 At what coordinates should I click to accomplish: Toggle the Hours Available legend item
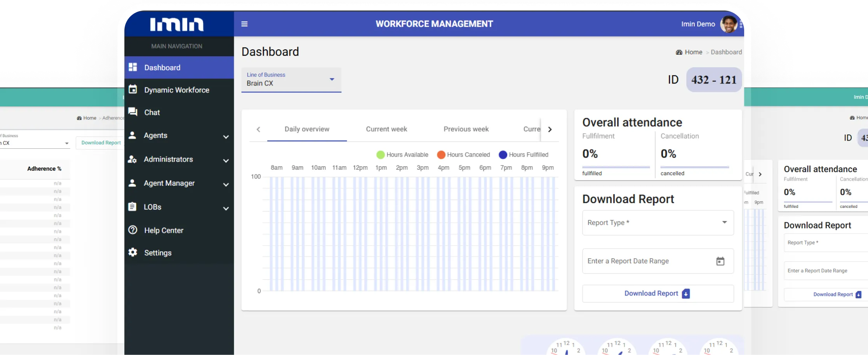pyautogui.click(x=402, y=155)
